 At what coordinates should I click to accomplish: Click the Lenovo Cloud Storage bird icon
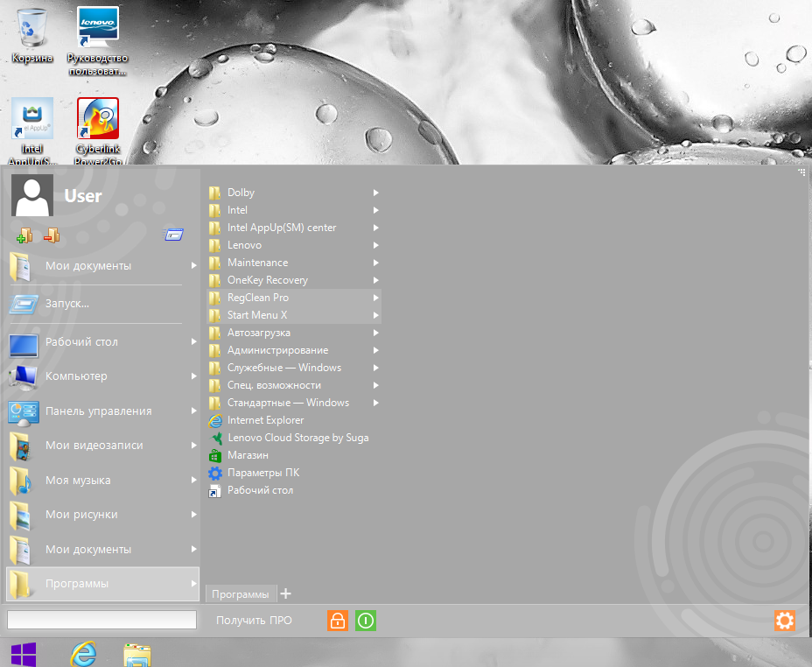215,439
